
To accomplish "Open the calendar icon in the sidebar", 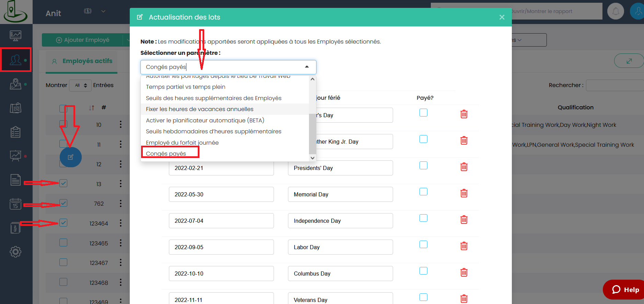I will [15, 204].
